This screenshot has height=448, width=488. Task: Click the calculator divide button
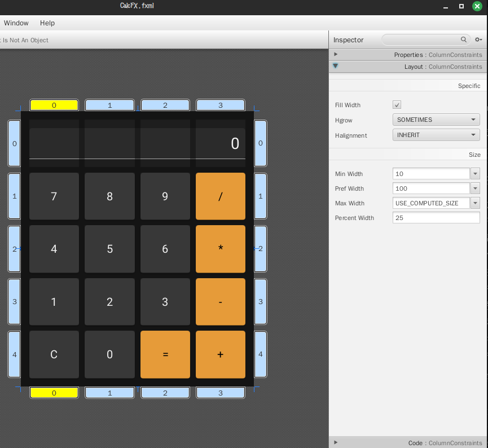(221, 196)
